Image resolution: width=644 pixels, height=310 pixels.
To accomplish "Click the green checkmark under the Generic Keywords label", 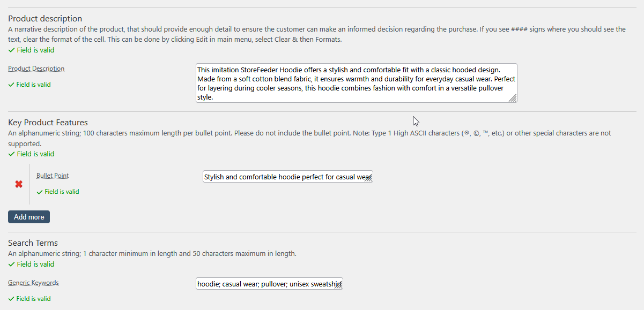I will click(11, 299).
